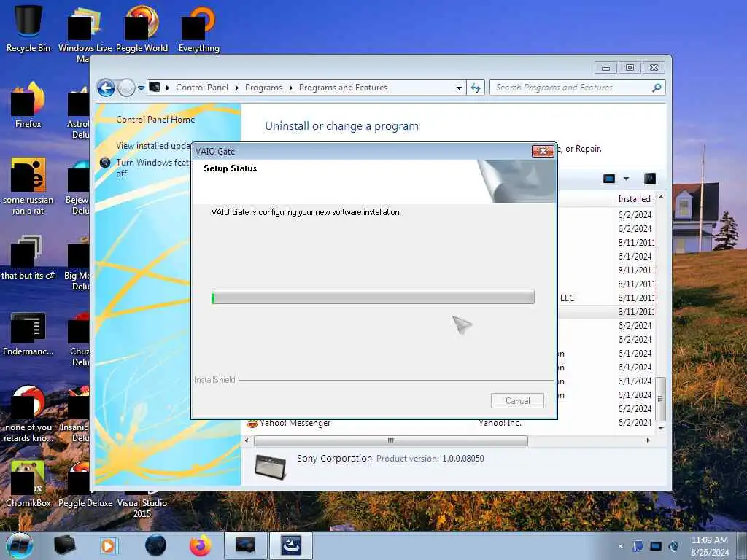Open 'that but its c#' desktop icon
747x560 pixels.
pyautogui.click(x=28, y=257)
